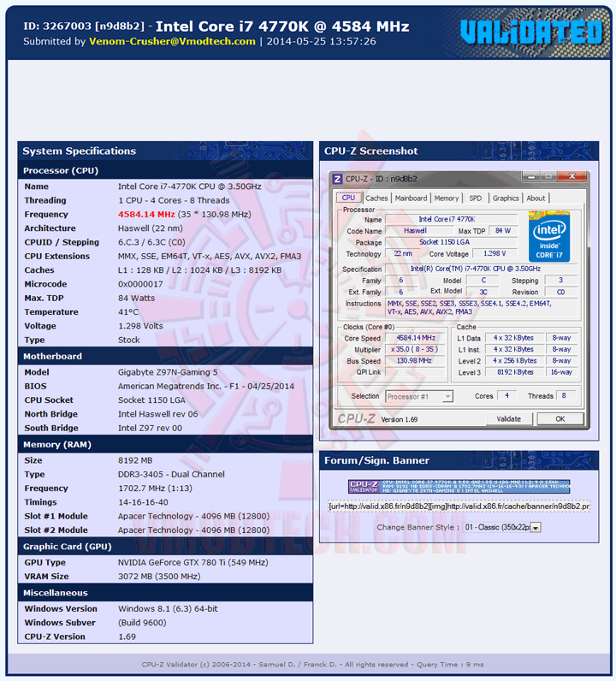This screenshot has width=616, height=681.
Task: Click the Multiplier x 35.0 field
Action: pyautogui.click(x=415, y=349)
